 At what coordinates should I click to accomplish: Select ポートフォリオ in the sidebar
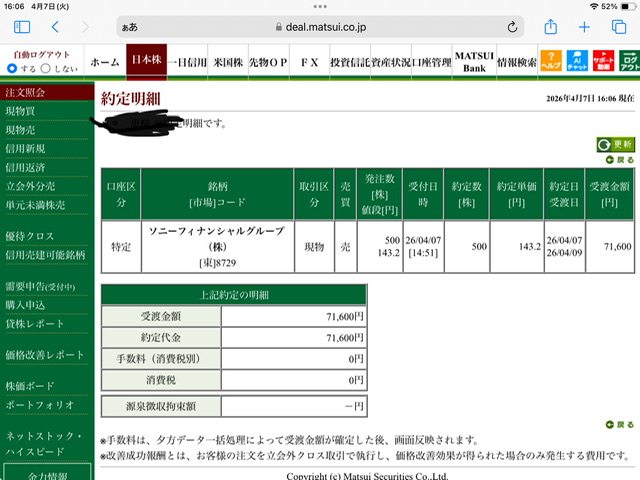(40, 404)
